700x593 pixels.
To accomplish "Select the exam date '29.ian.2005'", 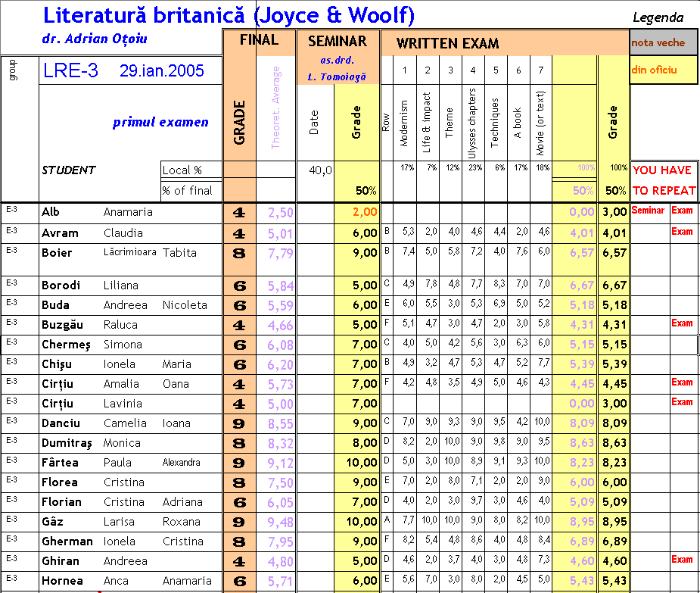I will pyautogui.click(x=162, y=70).
